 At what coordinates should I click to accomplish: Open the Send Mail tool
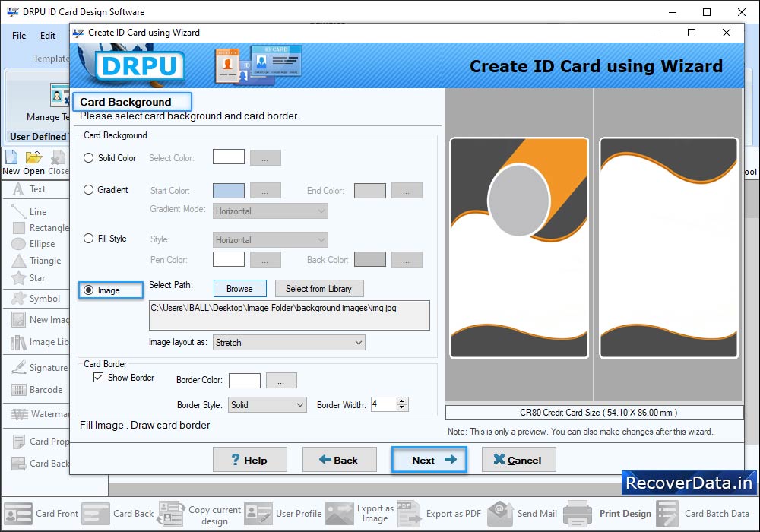(500, 514)
